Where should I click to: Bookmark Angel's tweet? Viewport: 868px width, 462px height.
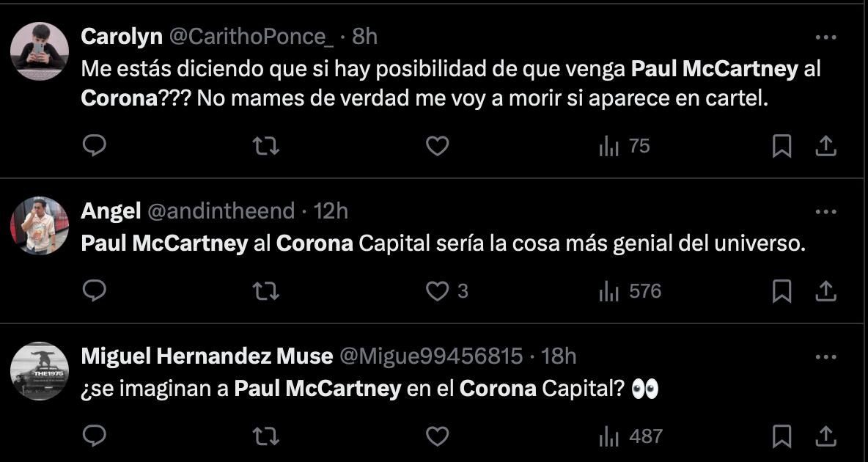(x=782, y=292)
